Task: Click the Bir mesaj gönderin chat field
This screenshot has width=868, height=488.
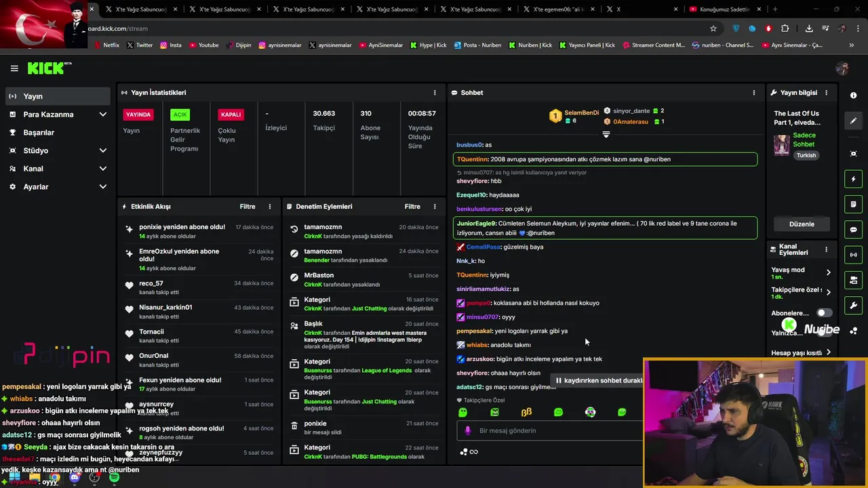Action: point(551,431)
